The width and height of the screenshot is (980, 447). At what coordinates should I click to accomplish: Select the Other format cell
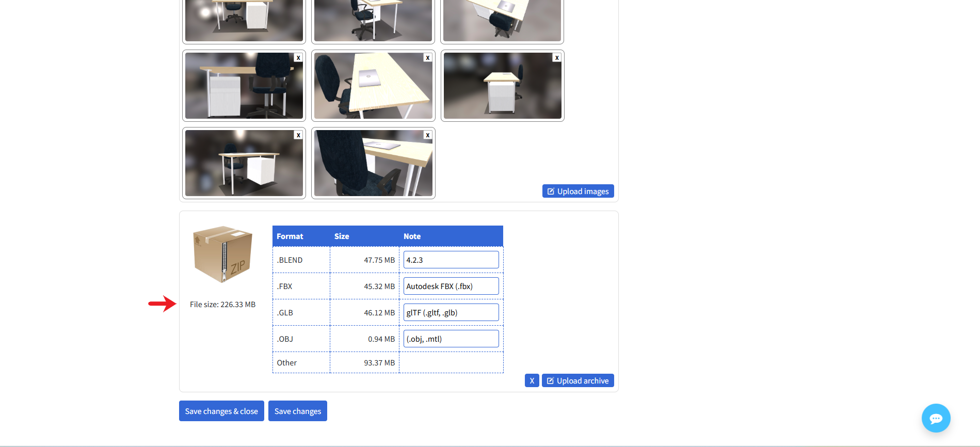(x=301, y=362)
